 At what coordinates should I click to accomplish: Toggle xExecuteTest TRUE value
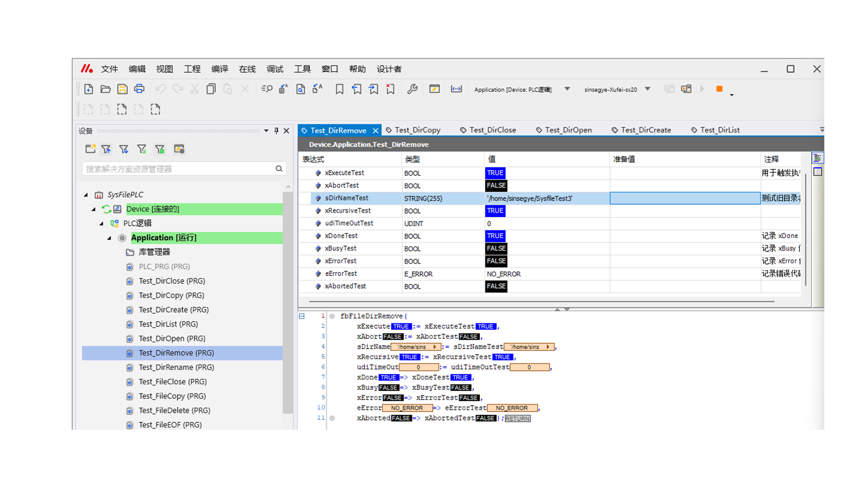(x=495, y=173)
